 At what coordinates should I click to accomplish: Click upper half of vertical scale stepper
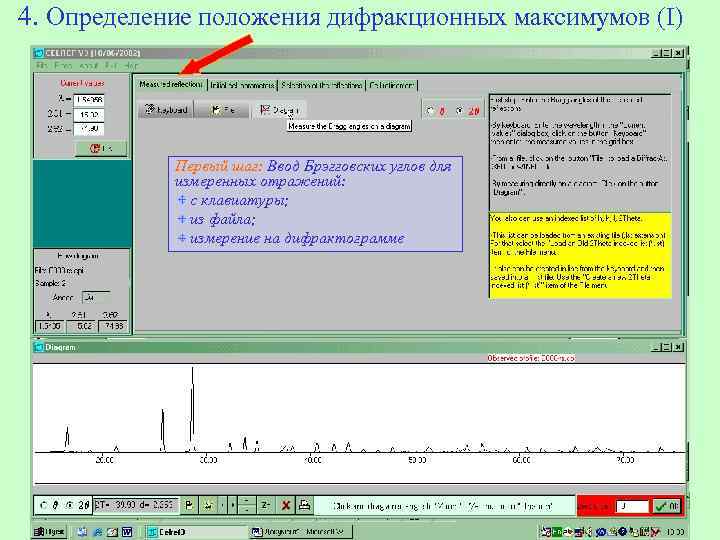[247, 501]
